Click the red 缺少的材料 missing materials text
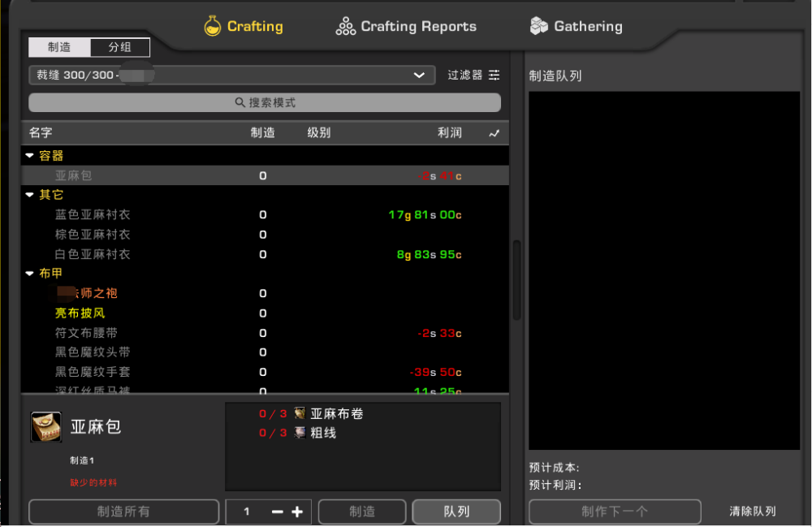 pos(93,482)
